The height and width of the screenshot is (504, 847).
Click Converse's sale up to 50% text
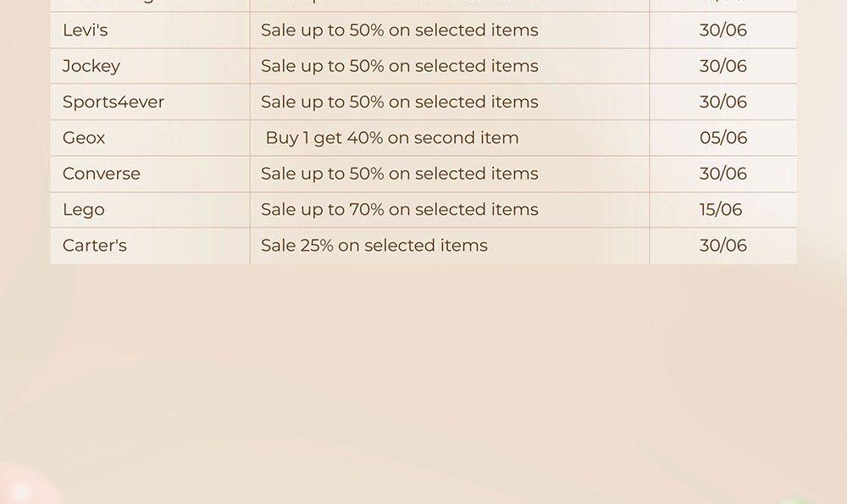[400, 174]
